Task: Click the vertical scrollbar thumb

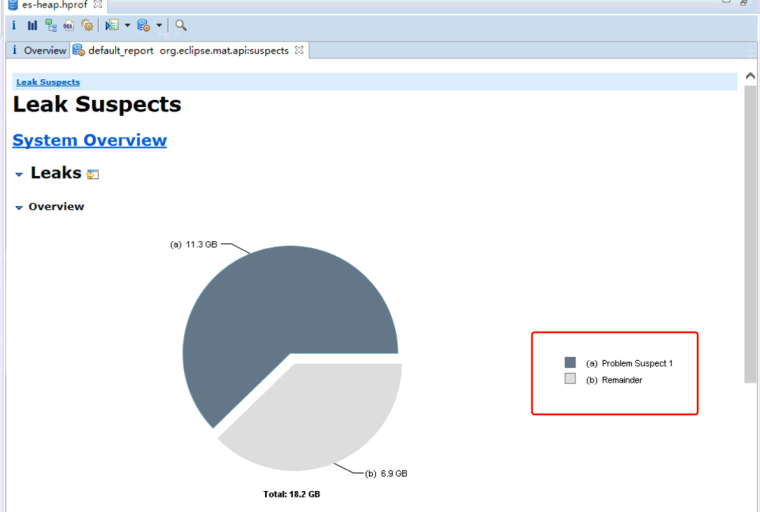Action: (750, 235)
